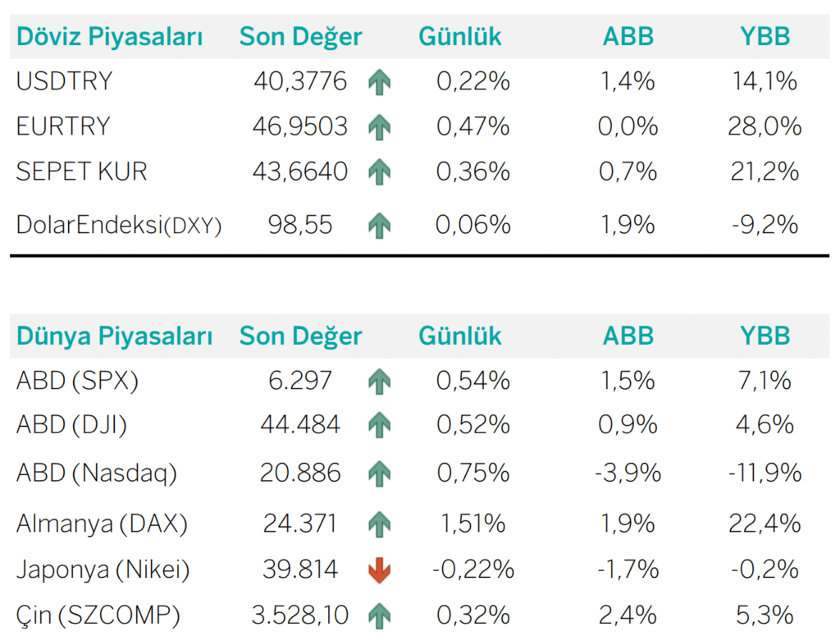Click the Günlük column header in Döviz table
Viewport: 840px width, 636px height.
[460, 37]
